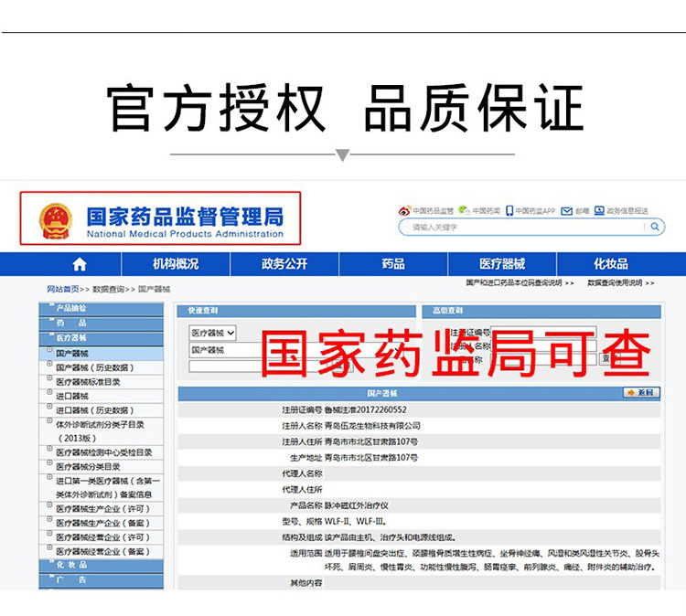686x616 pixels.
Task: Click the 网站首页 breadcrumb link
Action: [x=63, y=289]
